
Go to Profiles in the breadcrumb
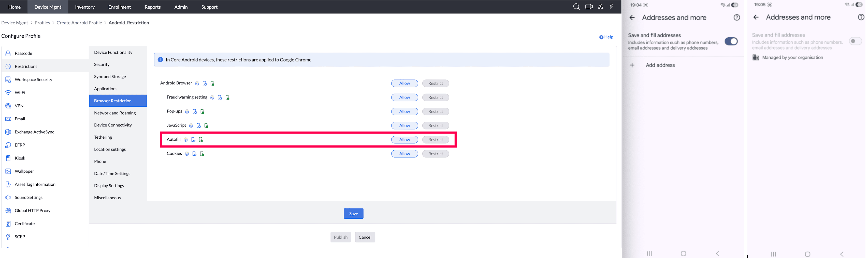pyautogui.click(x=42, y=23)
